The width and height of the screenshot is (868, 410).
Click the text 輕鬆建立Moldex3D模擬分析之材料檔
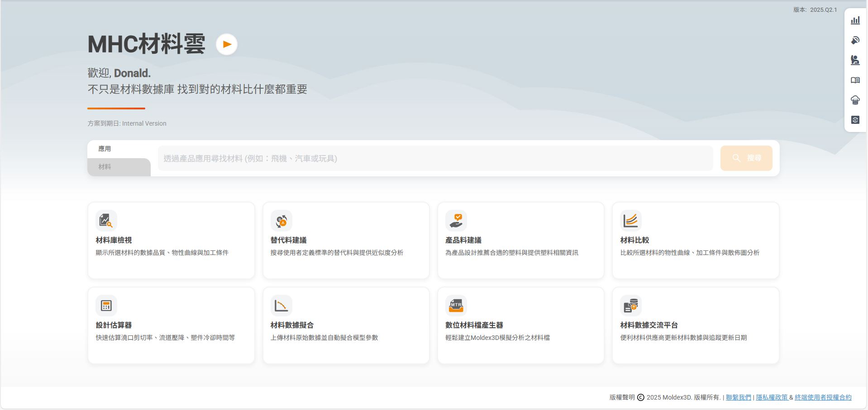[x=497, y=338]
